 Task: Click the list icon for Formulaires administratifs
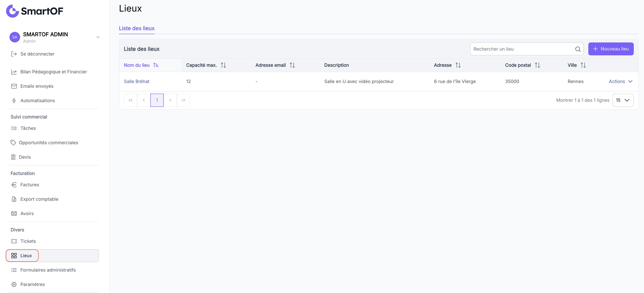(x=14, y=270)
